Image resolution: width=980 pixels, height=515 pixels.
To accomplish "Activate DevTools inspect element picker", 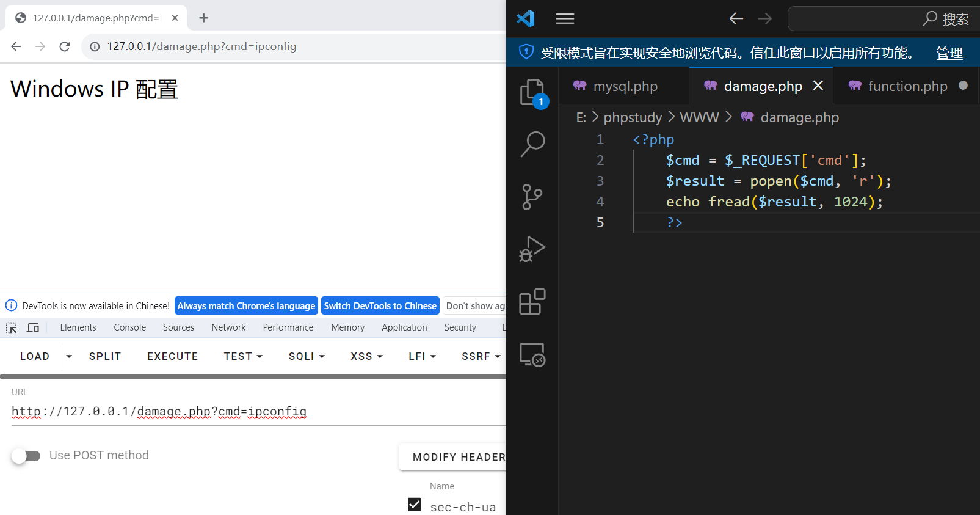I will [x=12, y=328].
